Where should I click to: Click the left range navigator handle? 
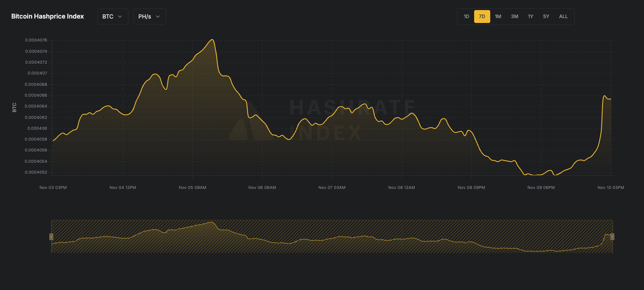51,236
